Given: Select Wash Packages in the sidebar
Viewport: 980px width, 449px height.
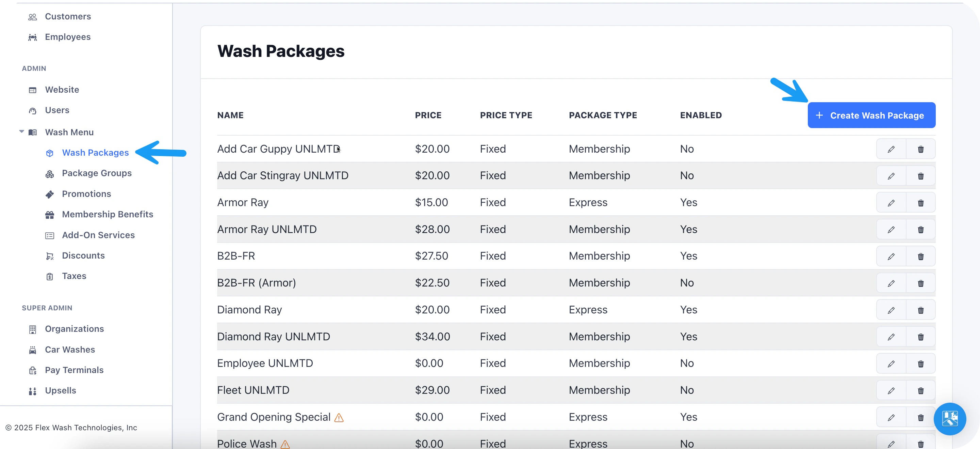Looking at the screenshot, I should tap(95, 153).
